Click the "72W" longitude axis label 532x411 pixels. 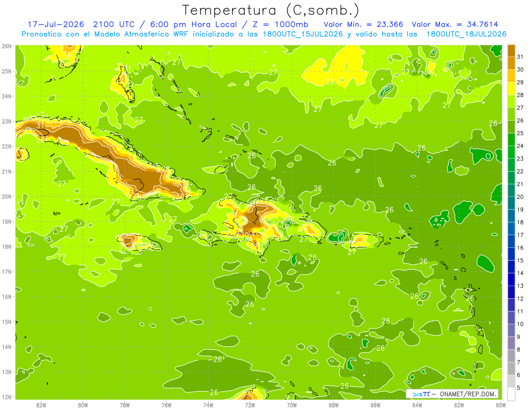click(250, 405)
